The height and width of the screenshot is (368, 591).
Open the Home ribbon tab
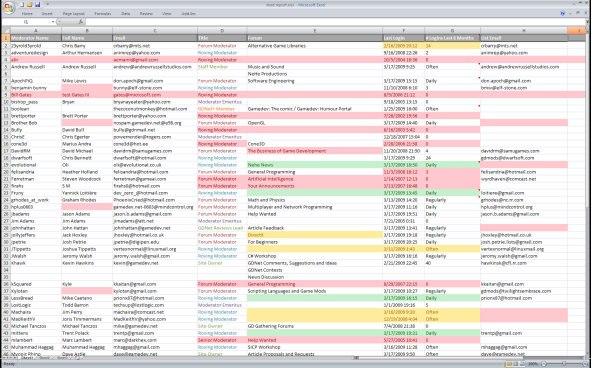(x=27, y=14)
